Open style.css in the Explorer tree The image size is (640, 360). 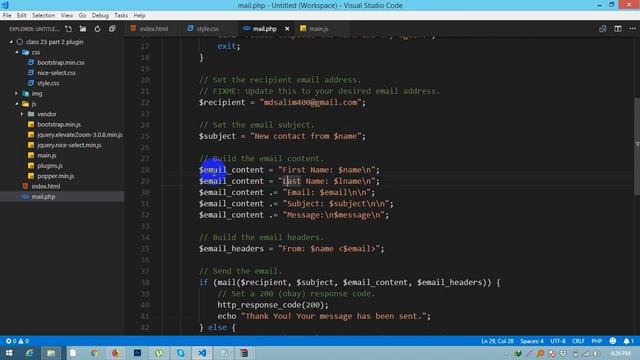coord(48,83)
